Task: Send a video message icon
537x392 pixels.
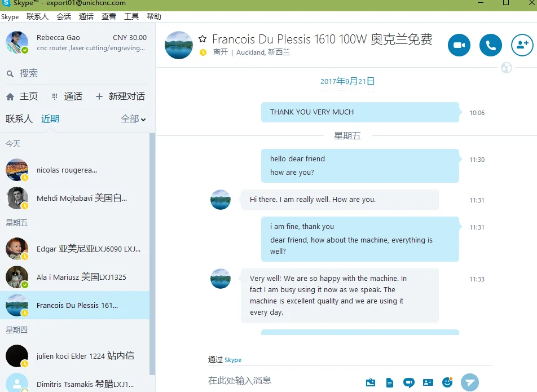Action: (x=408, y=382)
